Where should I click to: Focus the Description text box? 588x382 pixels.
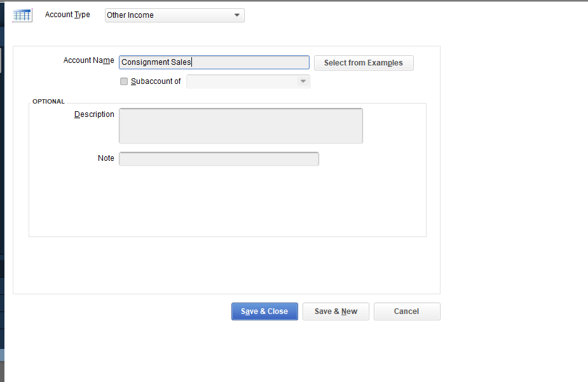click(240, 126)
